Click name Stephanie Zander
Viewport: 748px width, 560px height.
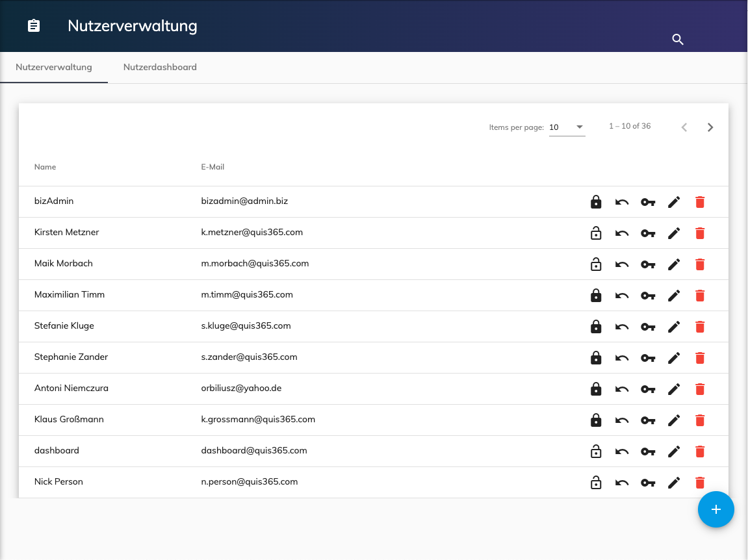(71, 357)
